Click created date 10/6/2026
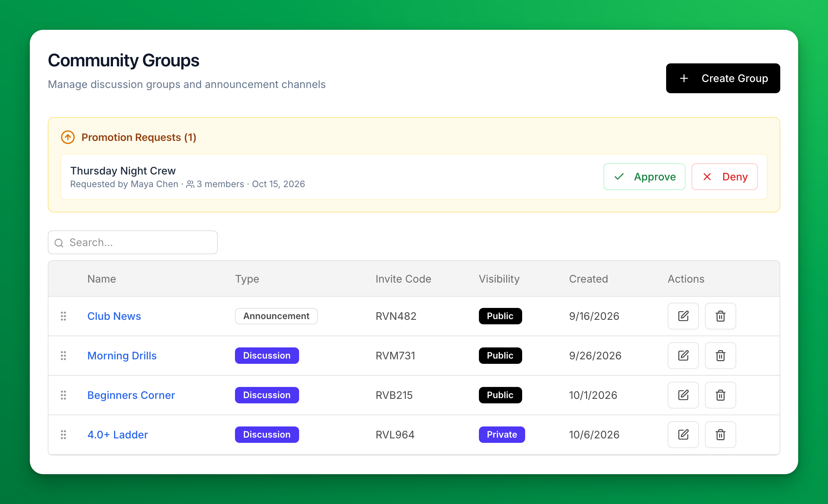This screenshot has height=504, width=828. [594, 435]
